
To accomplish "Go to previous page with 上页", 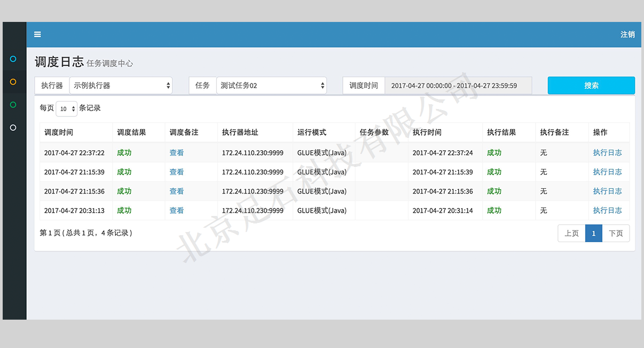I will pyautogui.click(x=571, y=234).
